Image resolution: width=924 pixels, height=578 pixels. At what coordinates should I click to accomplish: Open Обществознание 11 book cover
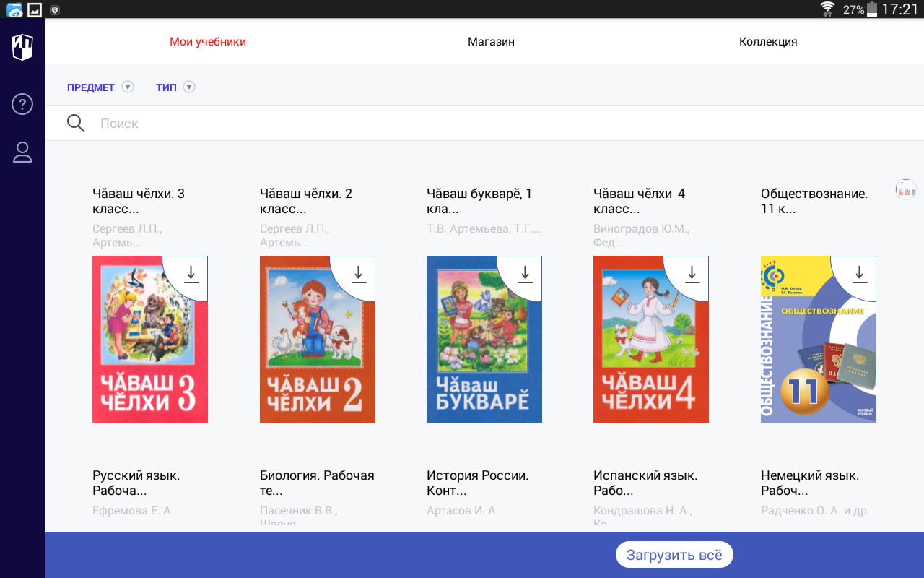(x=819, y=339)
